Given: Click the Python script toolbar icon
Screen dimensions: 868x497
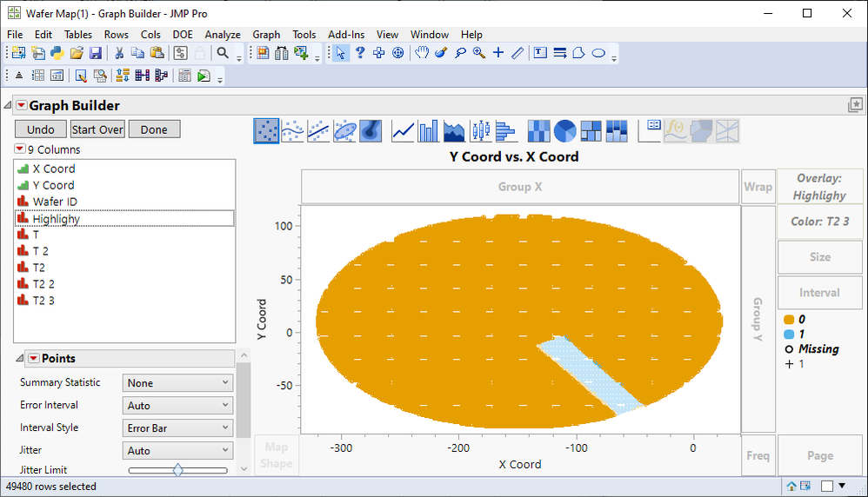Looking at the screenshot, I should (x=57, y=53).
